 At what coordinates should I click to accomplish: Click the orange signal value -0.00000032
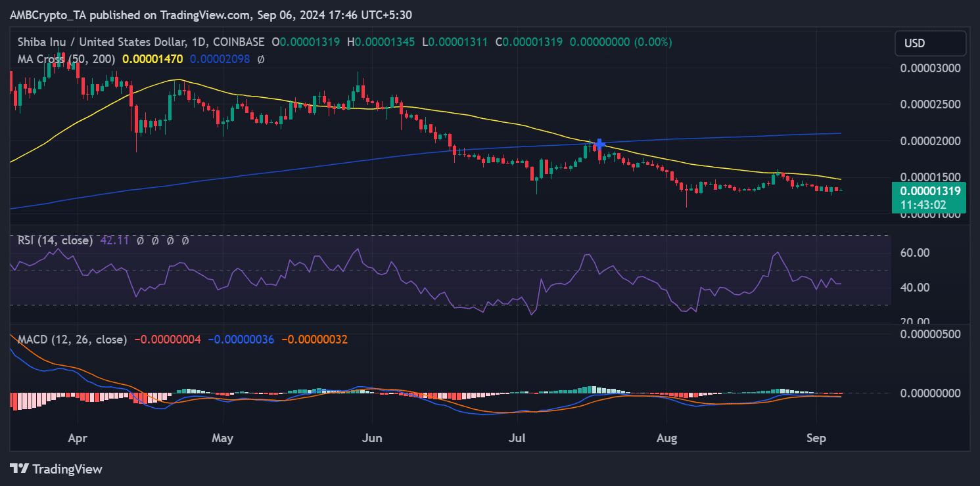click(x=314, y=340)
